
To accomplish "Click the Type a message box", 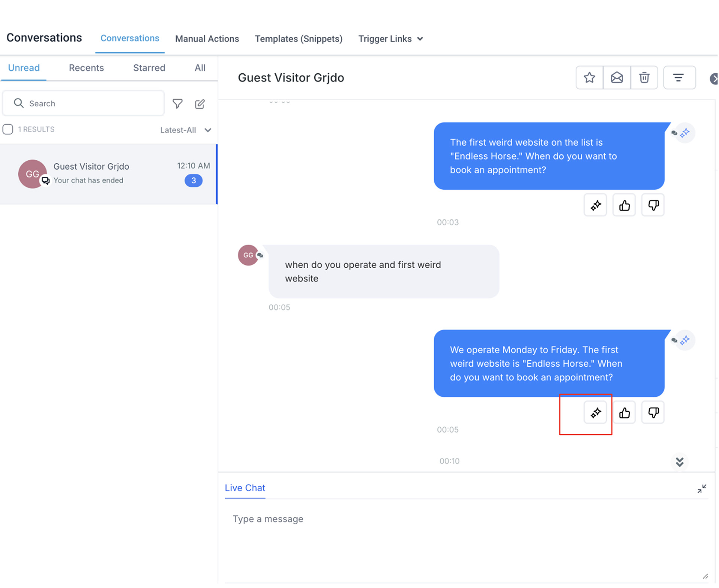I will (x=466, y=541).
